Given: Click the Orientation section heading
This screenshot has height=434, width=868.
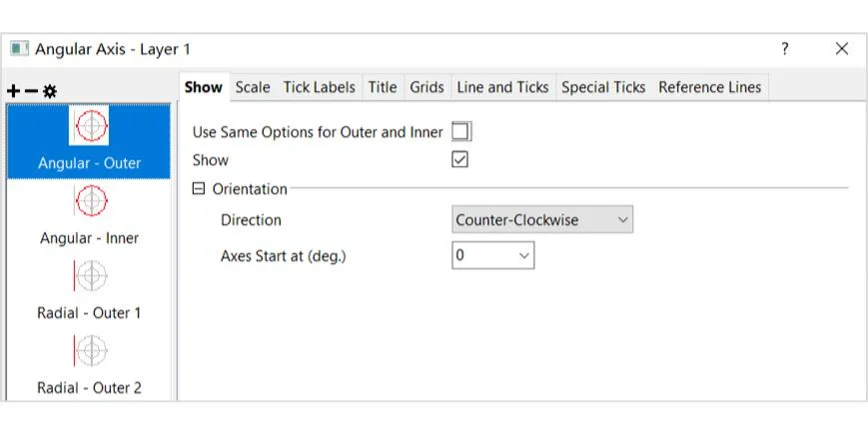Looking at the screenshot, I should pos(250,189).
